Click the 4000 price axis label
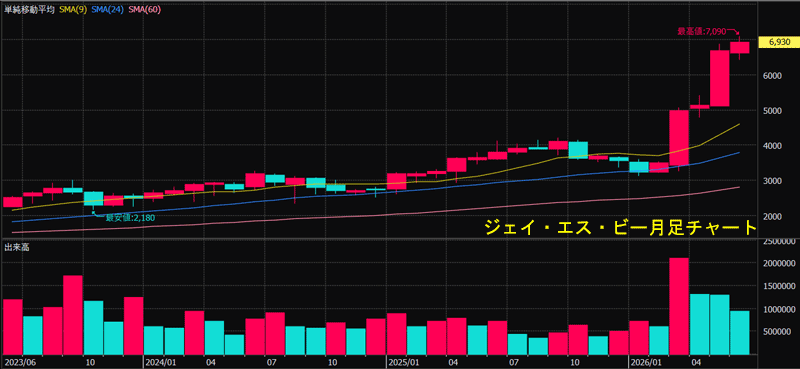 pos(773,145)
